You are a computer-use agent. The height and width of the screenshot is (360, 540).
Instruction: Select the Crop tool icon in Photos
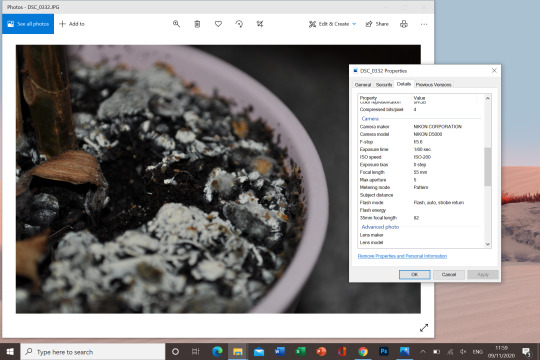[260, 24]
